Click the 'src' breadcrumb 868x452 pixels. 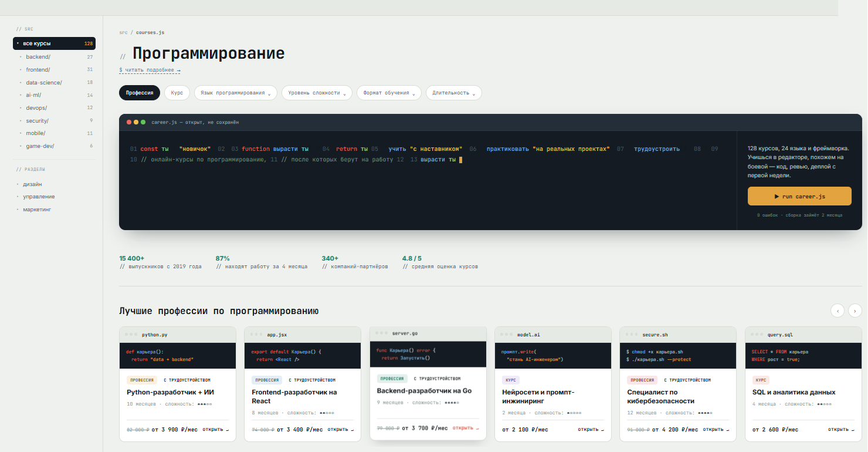click(x=123, y=32)
